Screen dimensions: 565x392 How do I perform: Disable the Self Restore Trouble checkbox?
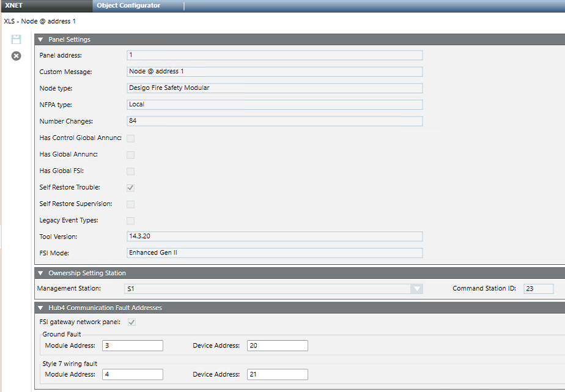click(130, 188)
